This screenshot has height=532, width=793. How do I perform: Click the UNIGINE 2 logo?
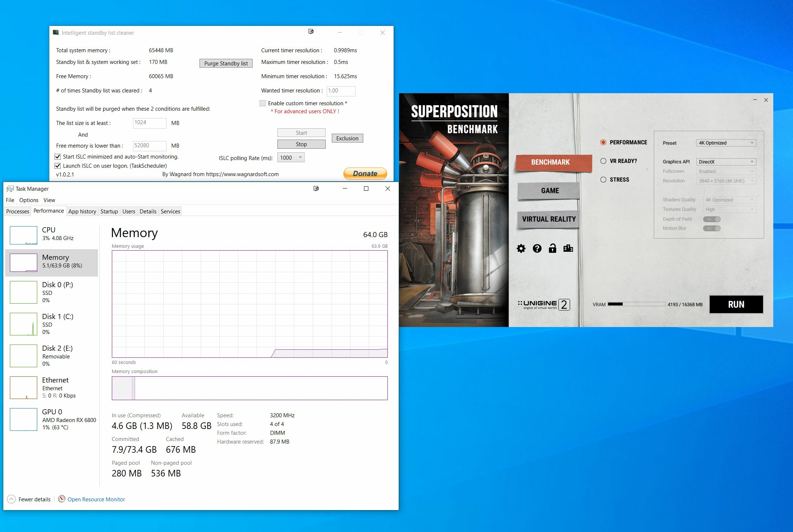(544, 304)
